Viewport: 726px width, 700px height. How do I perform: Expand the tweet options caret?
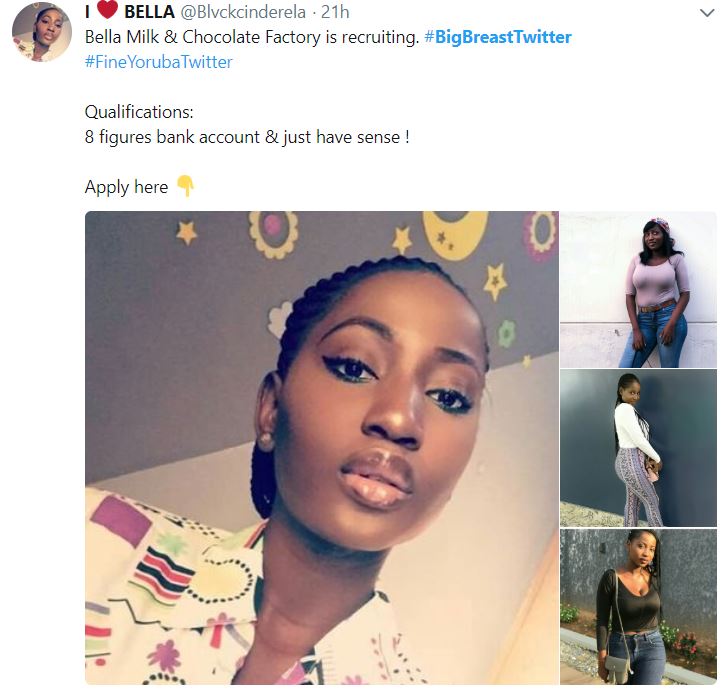pos(708,14)
